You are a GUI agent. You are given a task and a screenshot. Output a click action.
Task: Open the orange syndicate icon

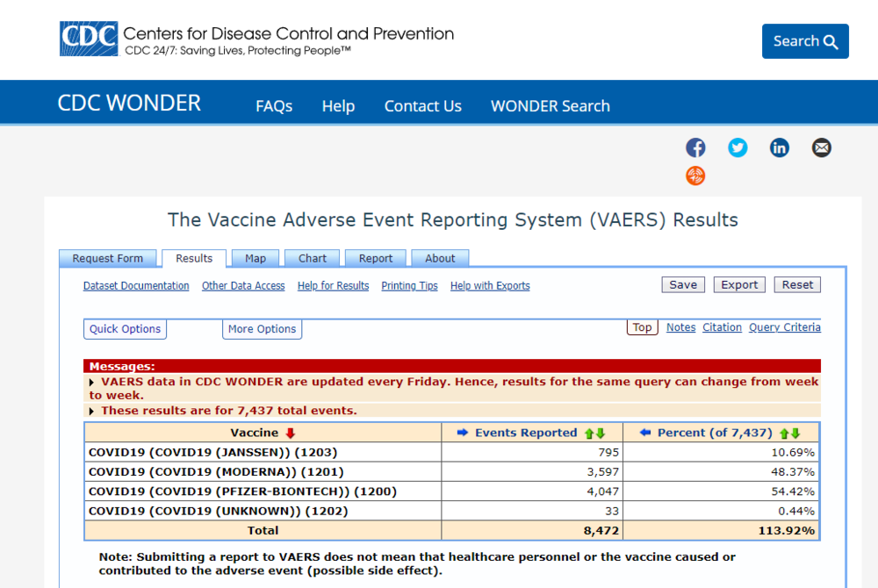[695, 176]
